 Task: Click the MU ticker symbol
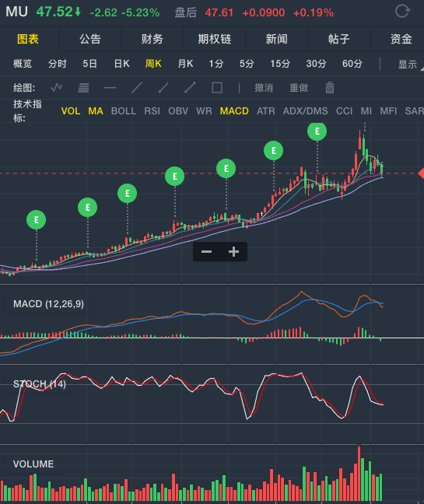(x=16, y=12)
